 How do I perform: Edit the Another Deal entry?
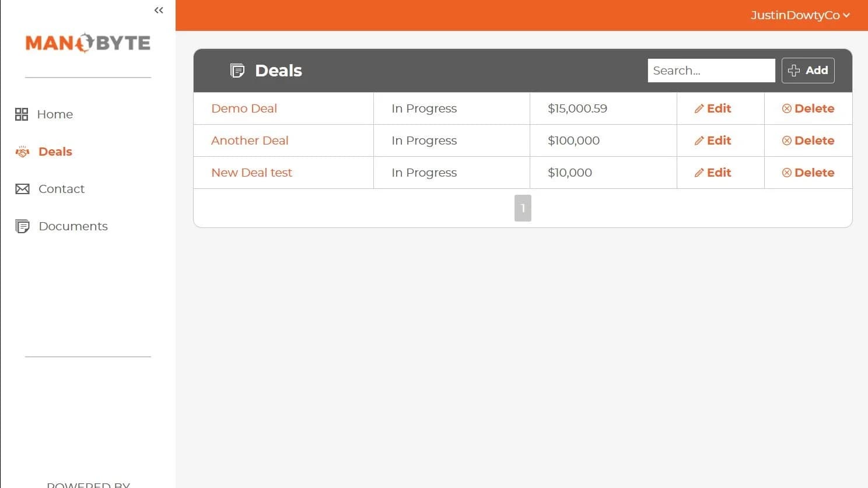click(712, 141)
